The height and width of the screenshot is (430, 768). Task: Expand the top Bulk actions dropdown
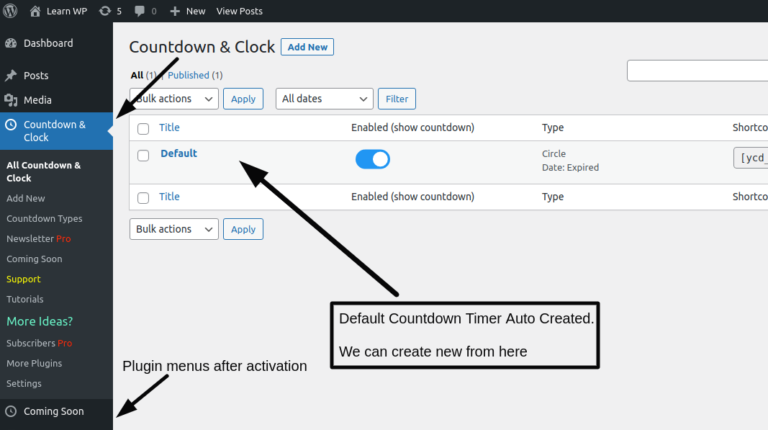coord(174,99)
